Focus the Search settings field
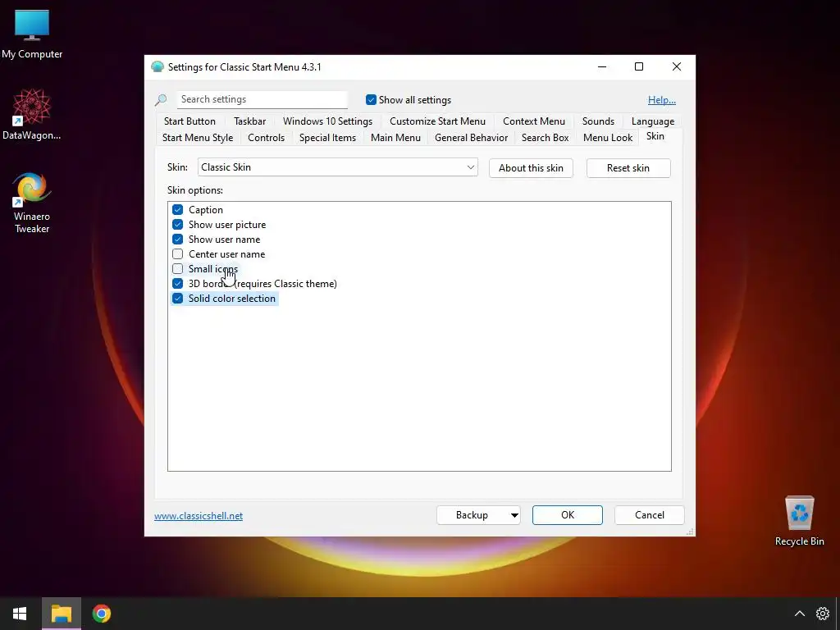 262,99
